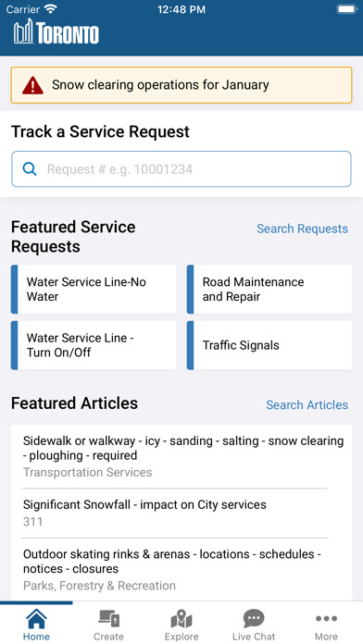Image resolution: width=363 pixels, height=644 pixels.
Task: Open the Live Chat bubble icon
Action: pos(254,618)
